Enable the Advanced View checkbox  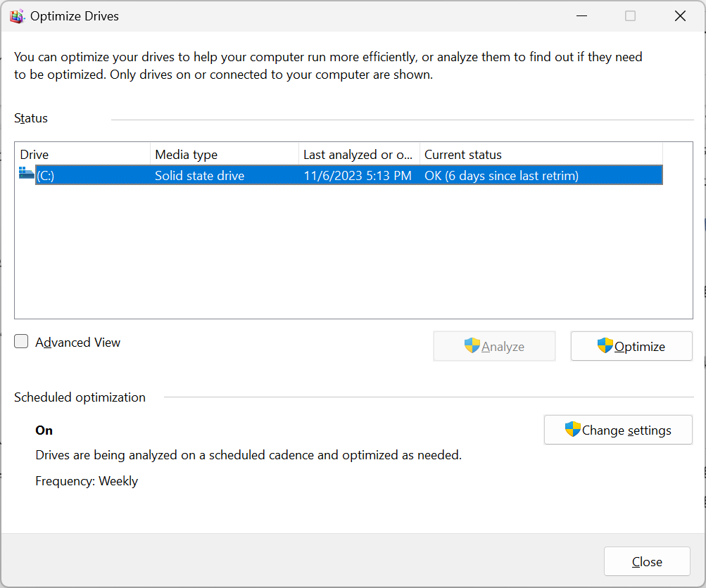point(21,341)
